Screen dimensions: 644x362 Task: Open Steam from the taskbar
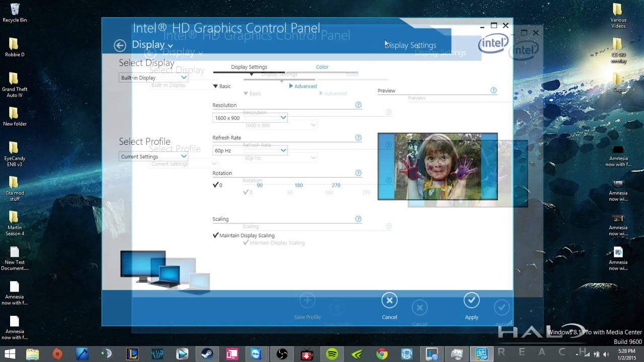tap(207, 354)
